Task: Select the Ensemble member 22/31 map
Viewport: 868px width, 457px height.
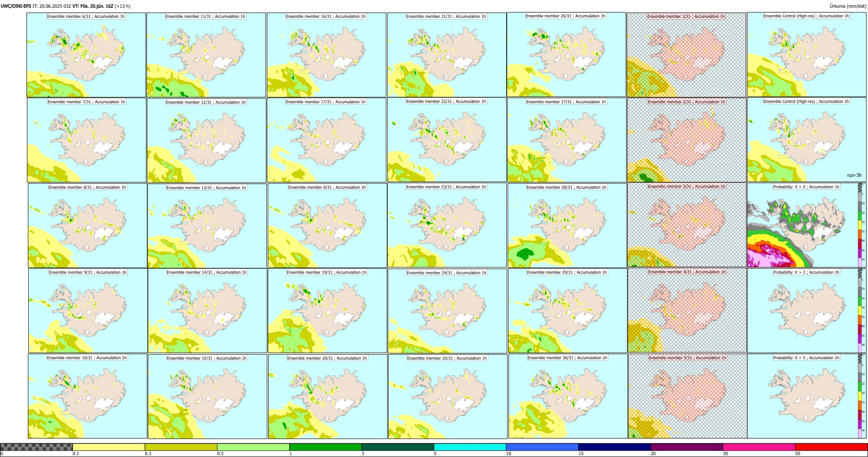Action: click(447, 140)
